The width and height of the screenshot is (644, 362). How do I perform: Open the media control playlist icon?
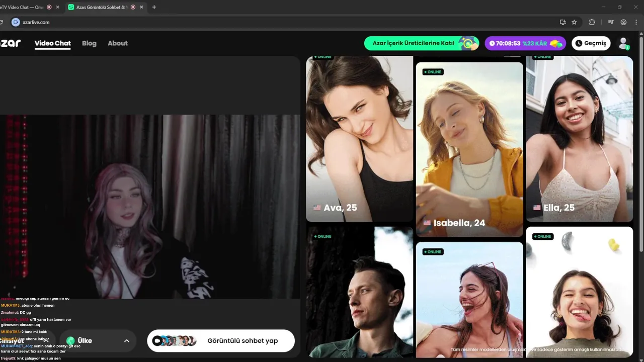point(611,22)
